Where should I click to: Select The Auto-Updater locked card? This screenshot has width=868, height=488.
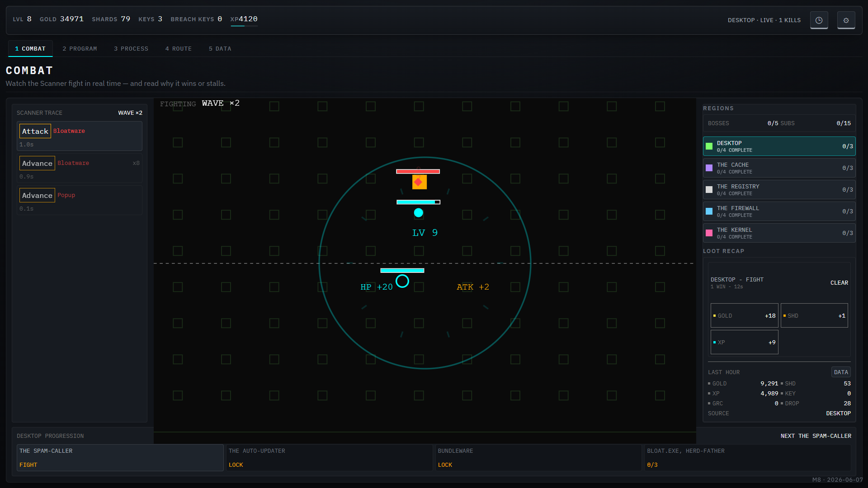pyautogui.click(x=329, y=458)
